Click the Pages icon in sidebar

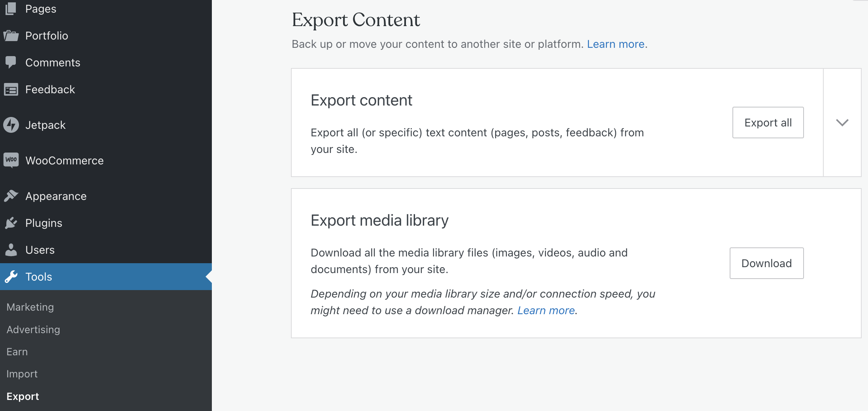[x=11, y=8]
